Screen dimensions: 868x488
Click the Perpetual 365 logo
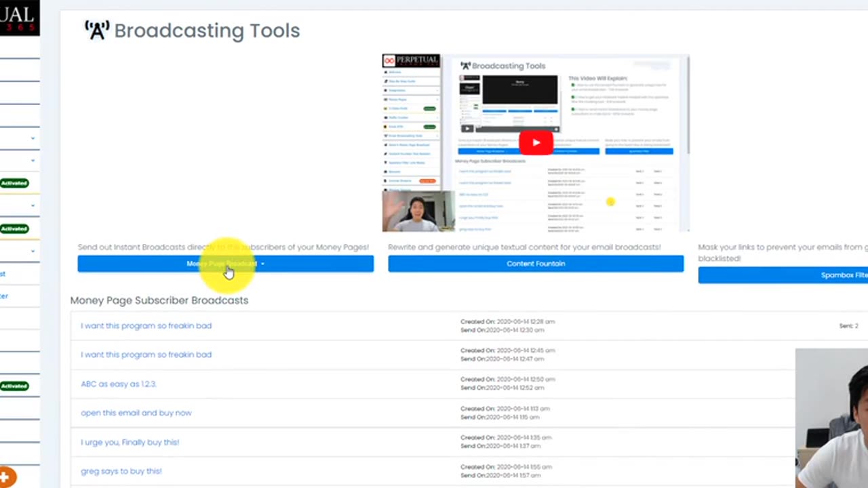click(20, 18)
